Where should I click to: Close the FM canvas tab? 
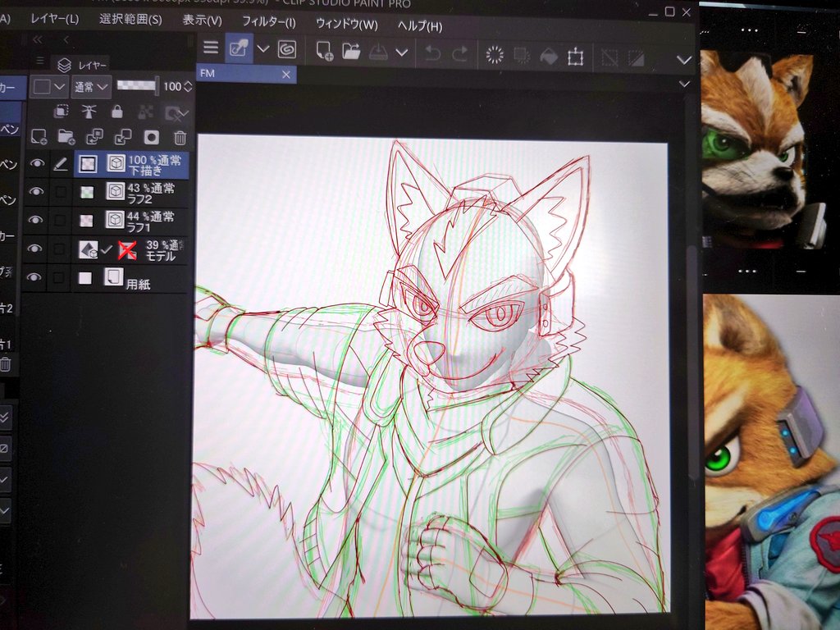[x=285, y=75]
